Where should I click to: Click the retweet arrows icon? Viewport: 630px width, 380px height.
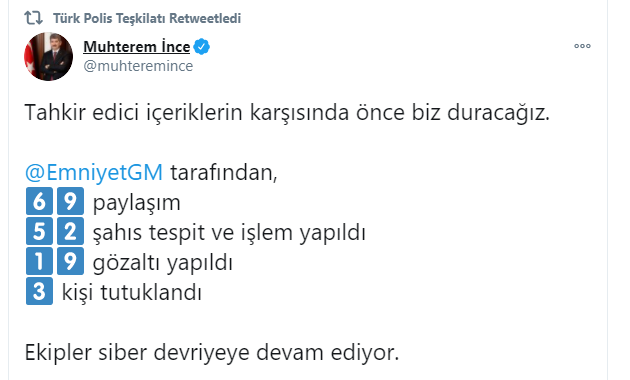pos(33,18)
